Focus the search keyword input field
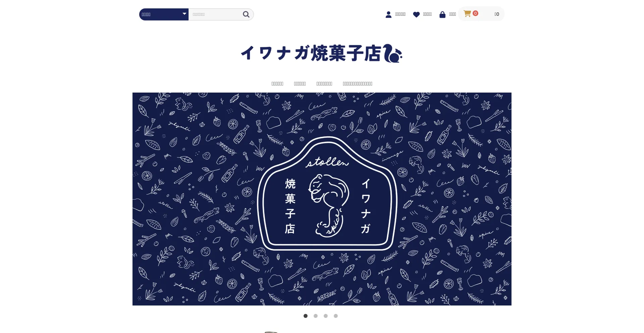This screenshot has height=333, width=644. pyautogui.click(x=215, y=14)
